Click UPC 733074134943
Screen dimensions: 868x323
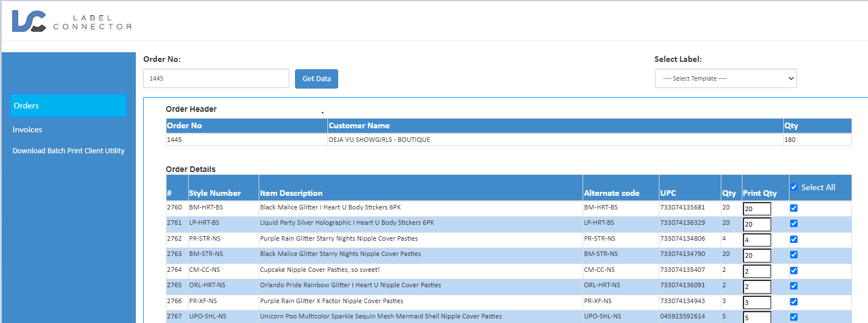click(x=682, y=301)
